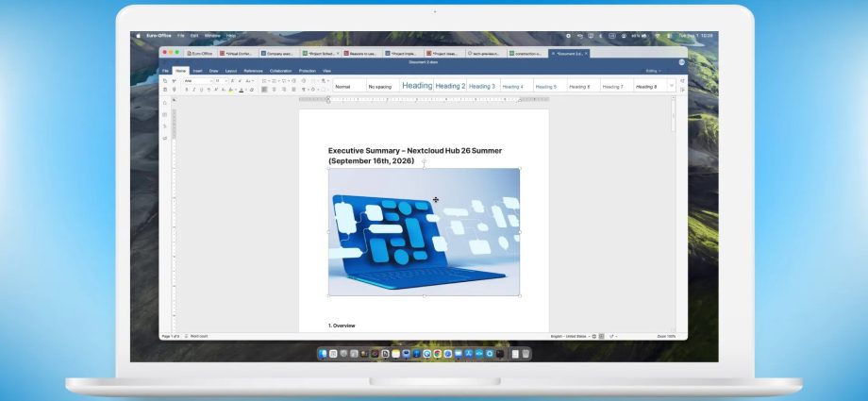Apply the Heading 2 style
This screenshot has height=401, width=868.
pyautogui.click(x=449, y=87)
